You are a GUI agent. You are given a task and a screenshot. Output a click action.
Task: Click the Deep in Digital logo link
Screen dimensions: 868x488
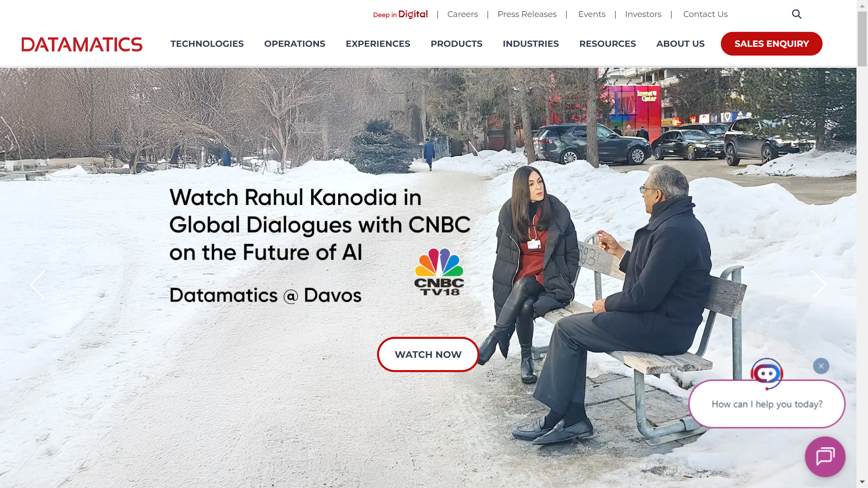[400, 14]
